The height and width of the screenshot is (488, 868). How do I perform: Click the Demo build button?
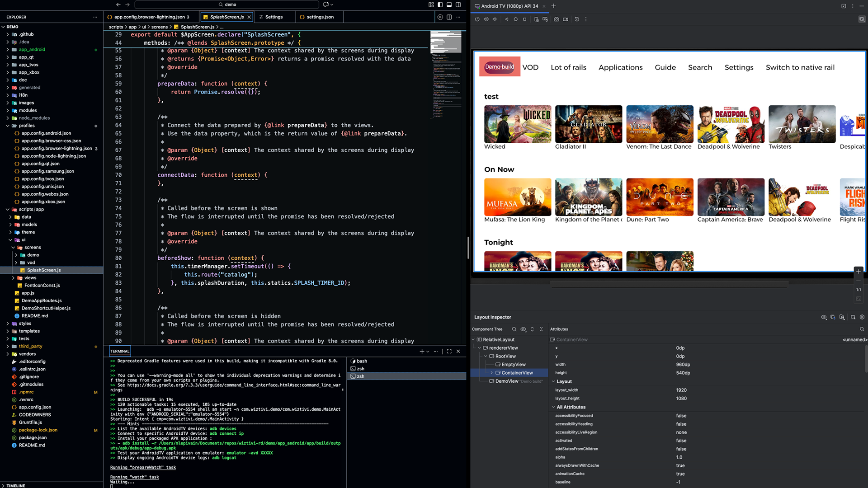tap(499, 66)
